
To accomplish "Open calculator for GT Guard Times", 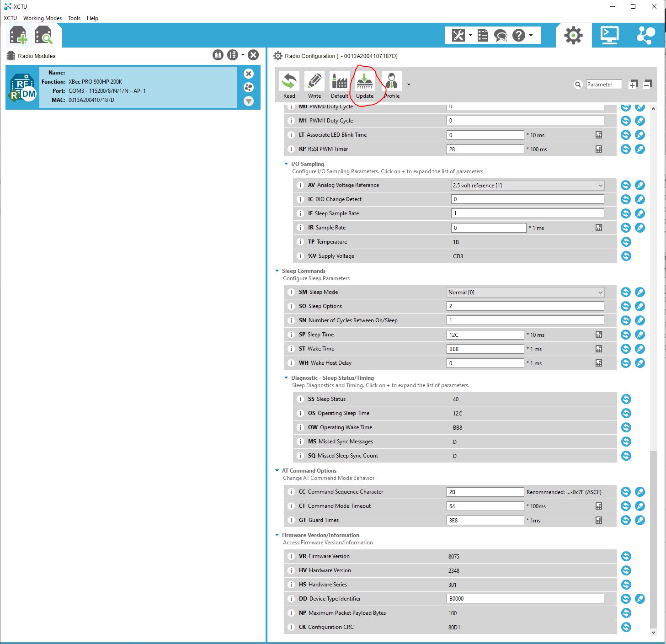I will [x=599, y=520].
